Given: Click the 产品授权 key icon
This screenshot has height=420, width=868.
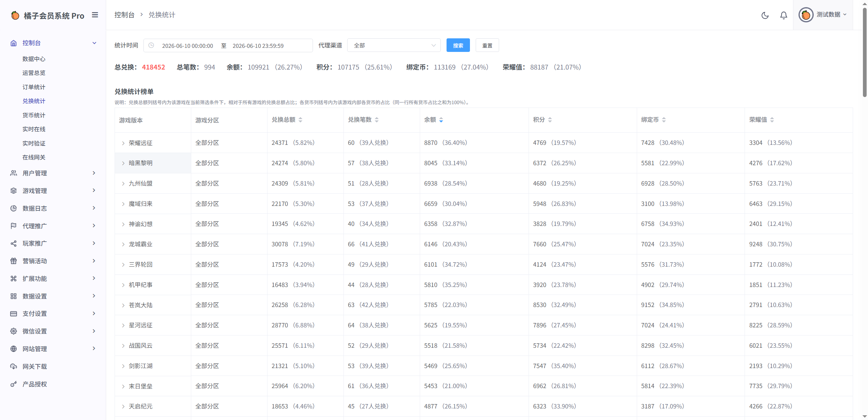Looking at the screenshot, I should click(x=14, y=384).
